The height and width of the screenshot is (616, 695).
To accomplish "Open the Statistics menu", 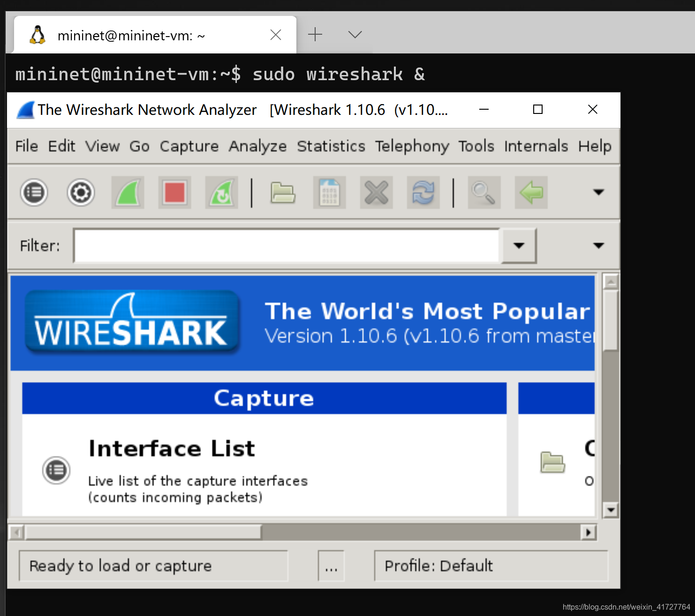I will (331, 146).
